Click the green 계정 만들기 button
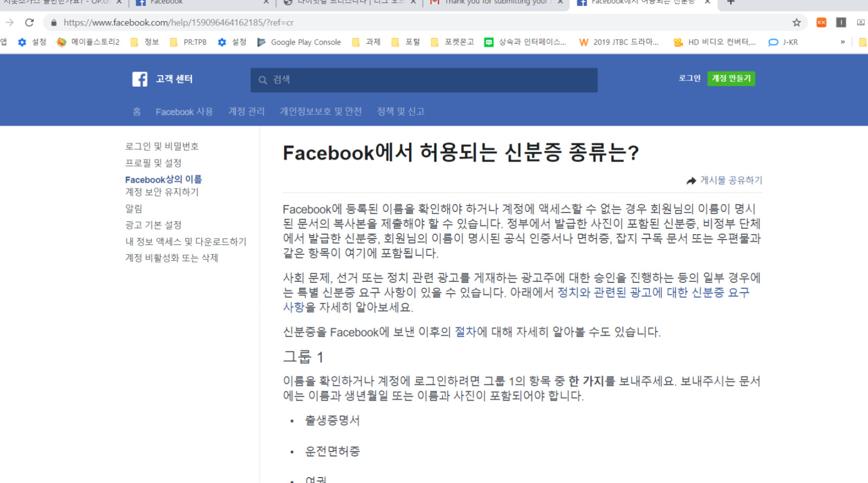Image resolution: width=868 pixels, height=483 pixels. pos(731,79)
